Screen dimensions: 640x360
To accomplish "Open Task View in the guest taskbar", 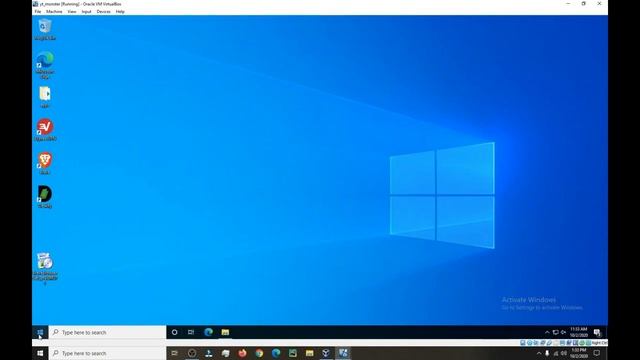I will 191,332.
